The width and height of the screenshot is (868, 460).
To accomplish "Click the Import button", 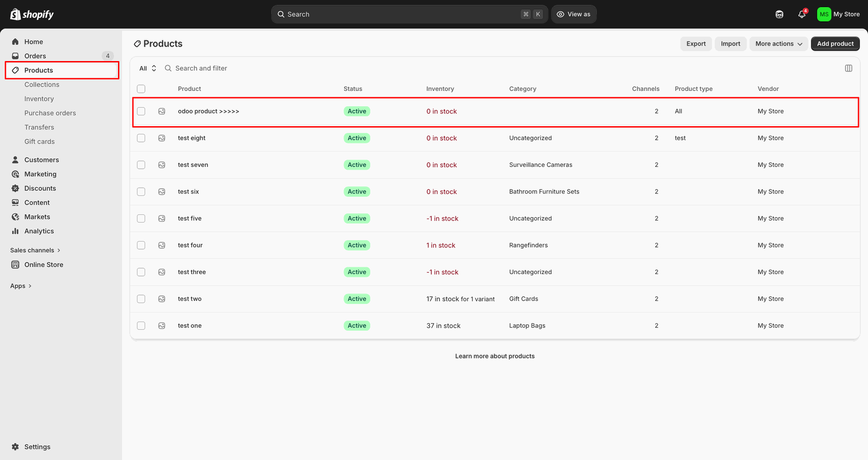I will tap(731, 44).
